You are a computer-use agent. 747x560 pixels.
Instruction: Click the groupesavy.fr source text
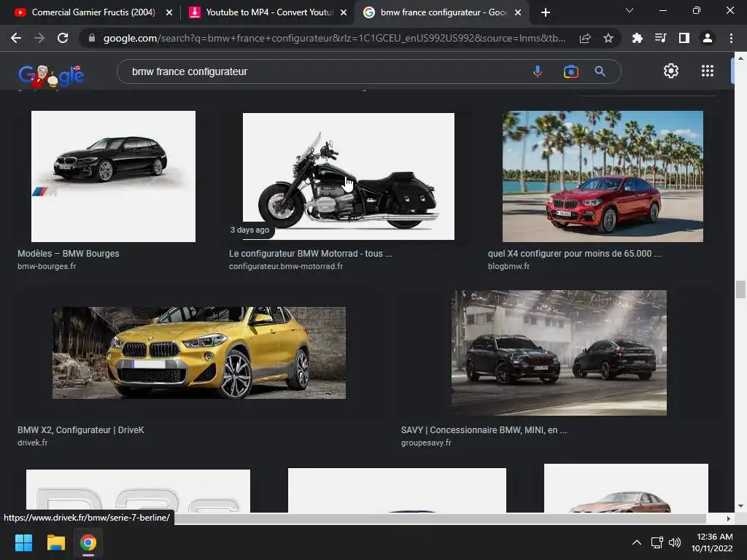pos(426,443)
